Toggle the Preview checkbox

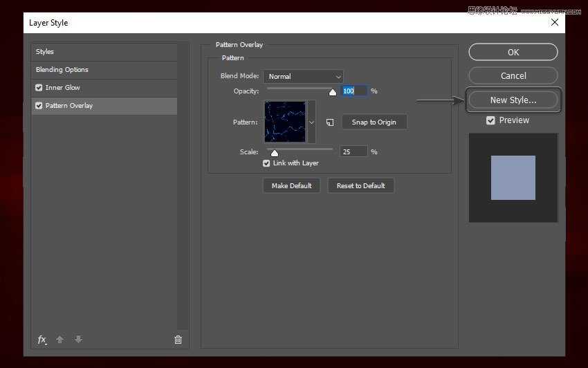[490, 120]
